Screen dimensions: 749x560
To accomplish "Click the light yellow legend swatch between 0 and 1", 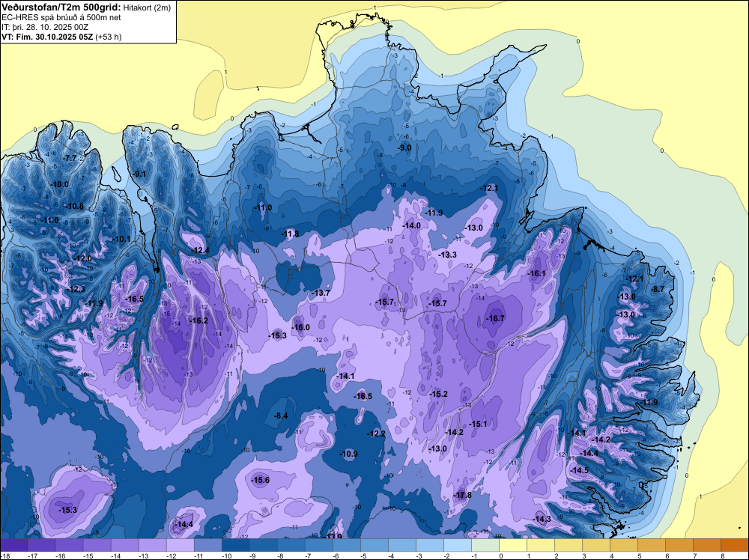I will click(513, 545).
